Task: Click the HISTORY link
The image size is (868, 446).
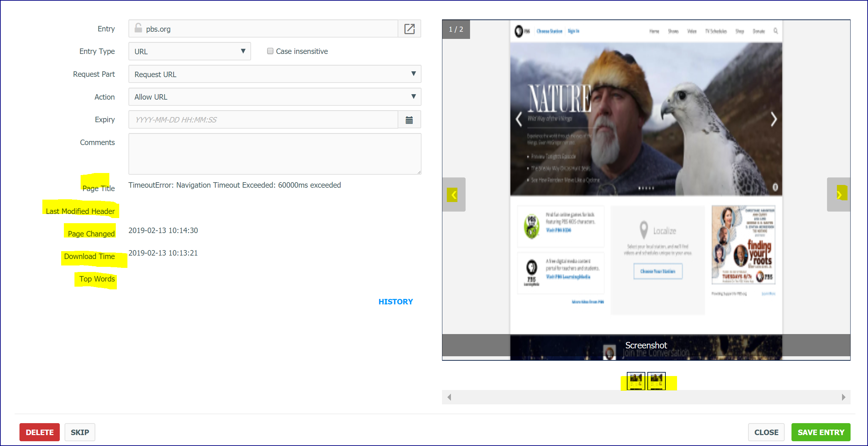Action: coord(396,302)
